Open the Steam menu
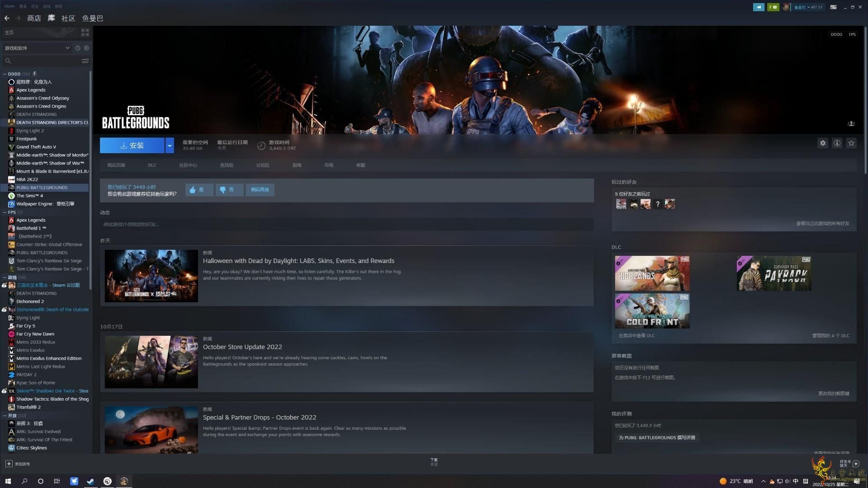 9,6
